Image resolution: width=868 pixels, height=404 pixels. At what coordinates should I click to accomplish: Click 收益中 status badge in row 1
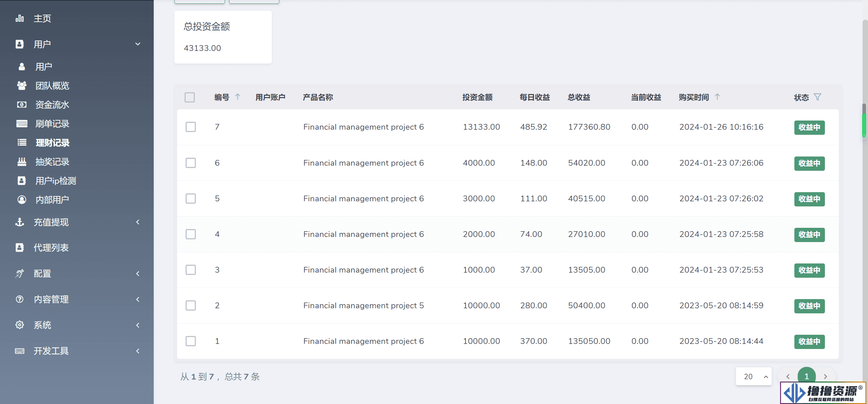click(809, 342)
